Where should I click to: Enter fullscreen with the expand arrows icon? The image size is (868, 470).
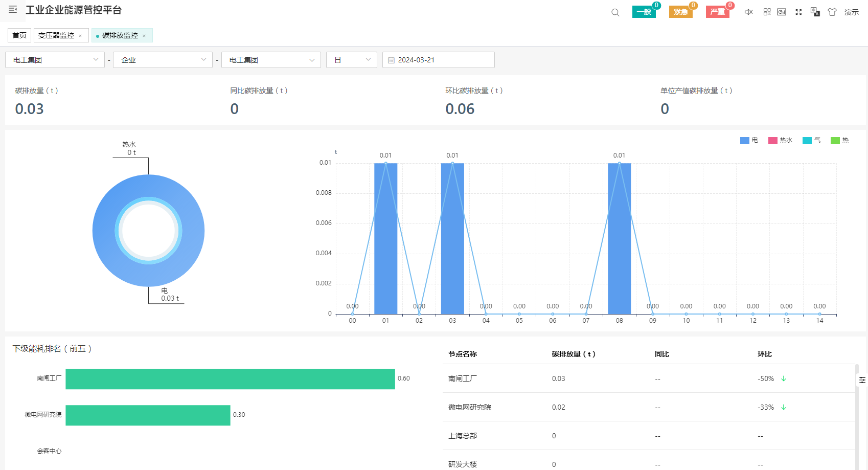[x=798, y=12]
